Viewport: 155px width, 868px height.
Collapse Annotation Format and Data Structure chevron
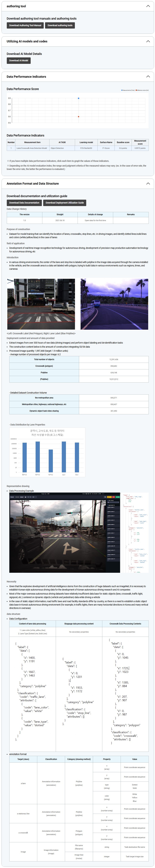(x=148, y=184)
